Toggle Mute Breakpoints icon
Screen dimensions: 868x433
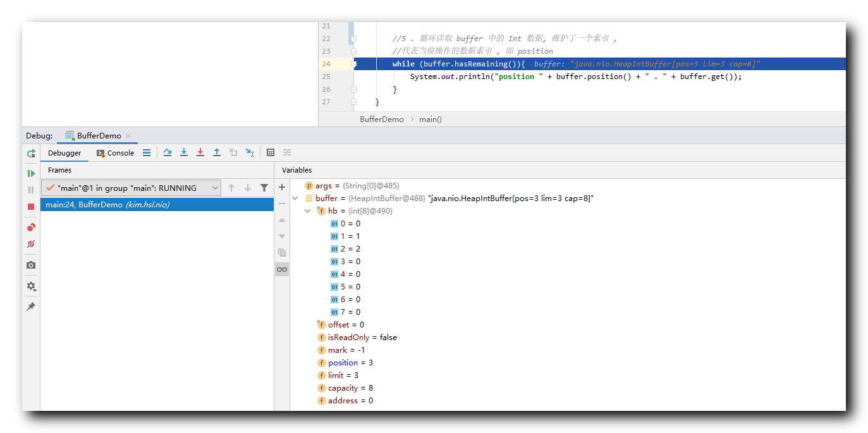(x=30, y=244)
